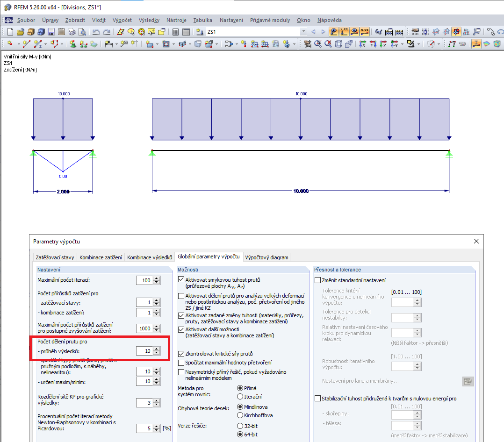Switch to 'Kombinace zatížení' tab

click(101, 257)
